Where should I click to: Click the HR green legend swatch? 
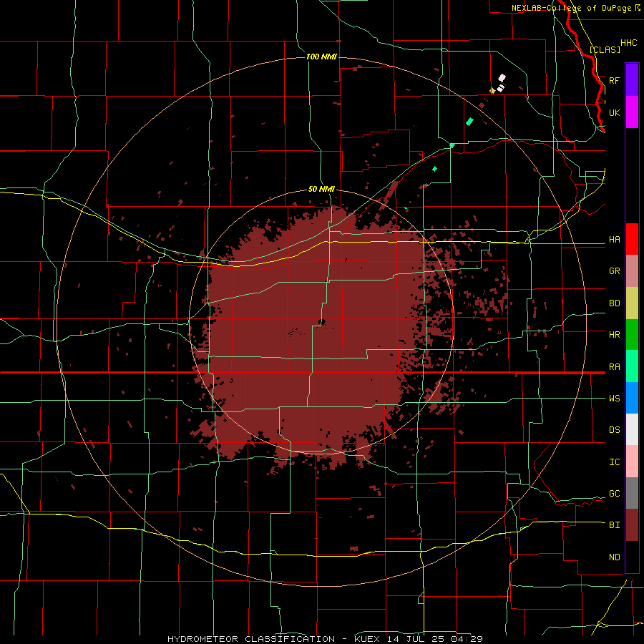(632, 335)
